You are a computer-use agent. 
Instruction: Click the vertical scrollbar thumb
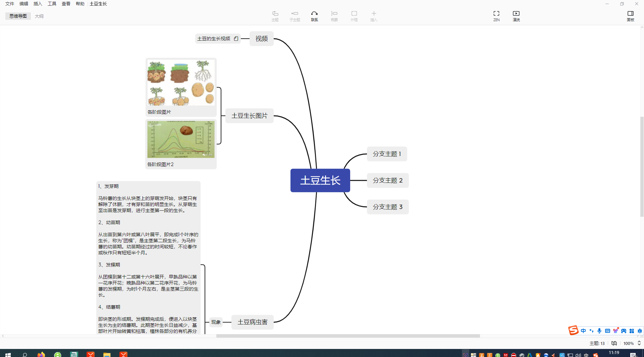[642, 167]
